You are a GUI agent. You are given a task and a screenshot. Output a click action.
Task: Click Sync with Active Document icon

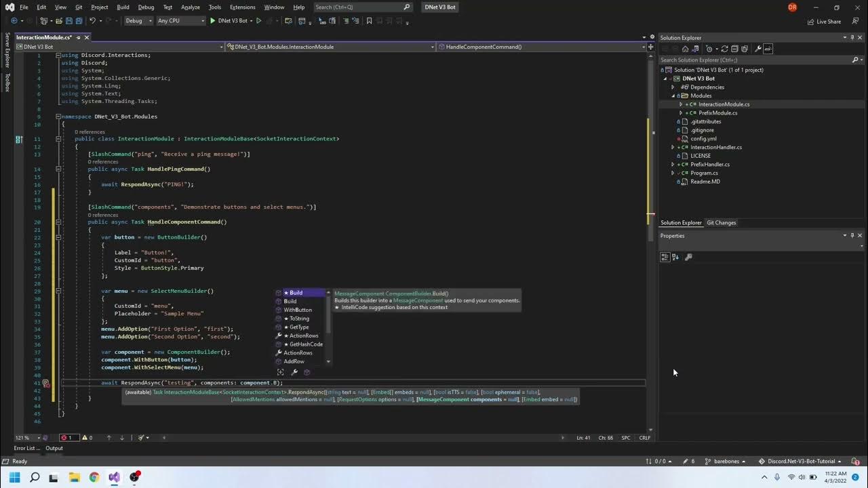[724, 49]
